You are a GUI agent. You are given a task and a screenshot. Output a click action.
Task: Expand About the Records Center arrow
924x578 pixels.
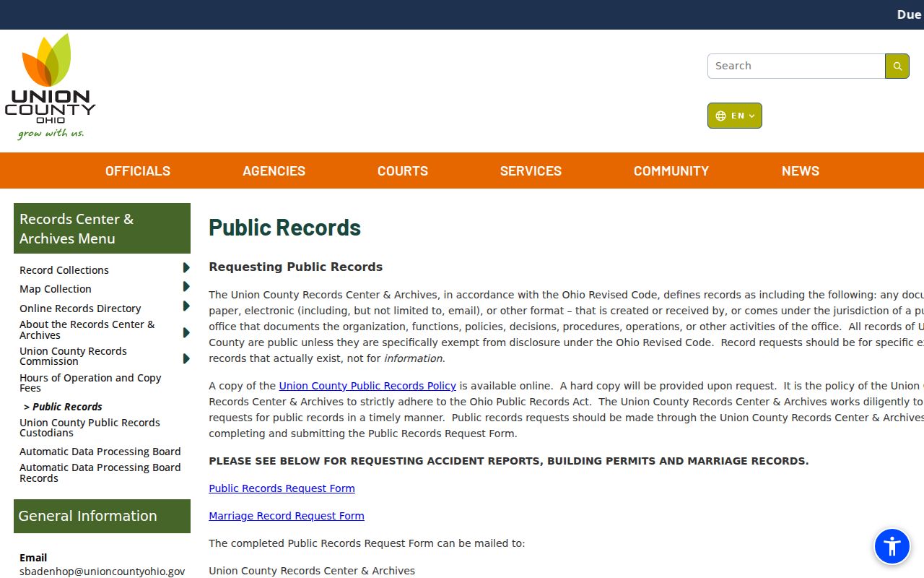[x=186, y=333]
